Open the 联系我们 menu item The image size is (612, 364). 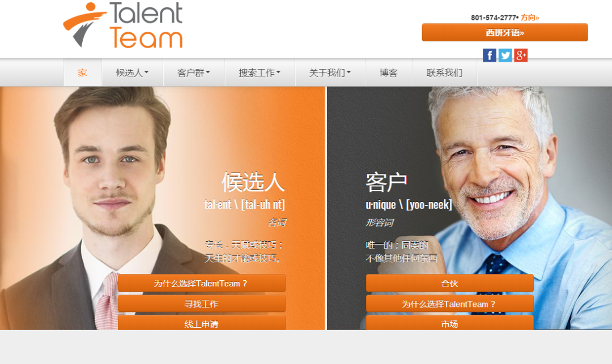pos(445,72)
